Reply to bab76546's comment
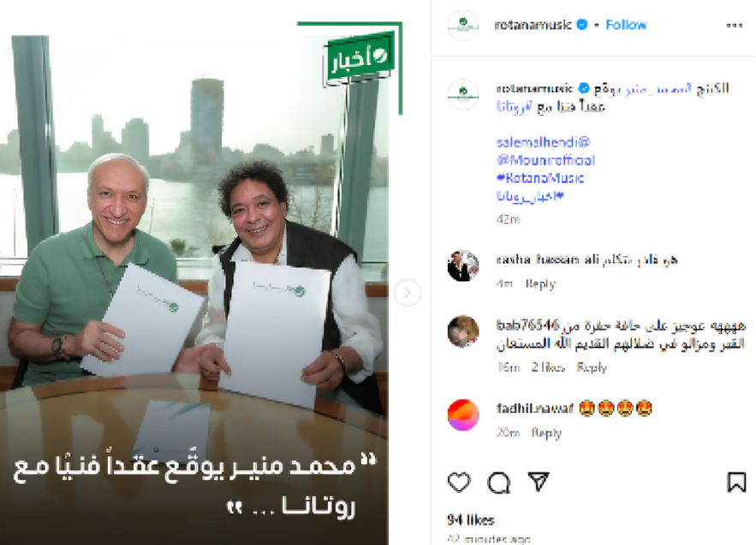The height and width of the screenshot is (545, 756). tap(592, 368)
